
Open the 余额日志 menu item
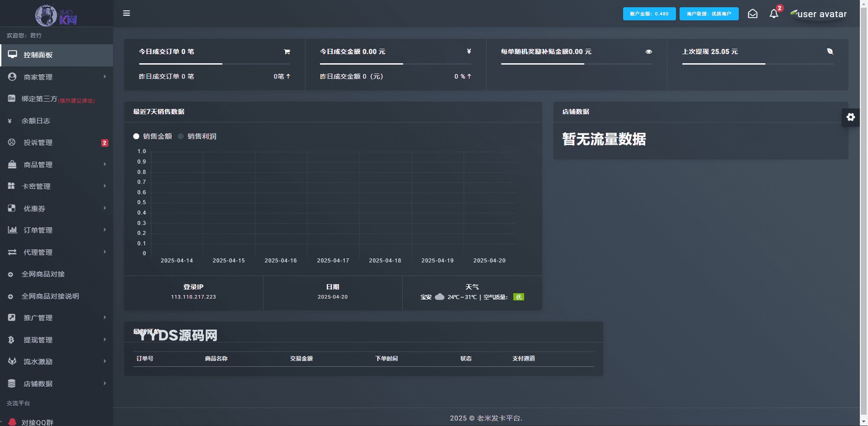tap(56, 121)
